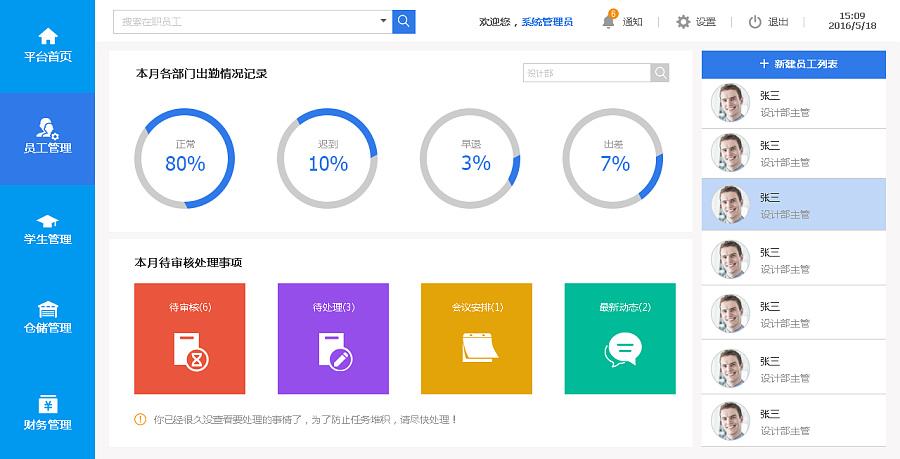Click the 系统管理员 username link
The height and width of the screenshot is (459, 900).
point(547,22)
